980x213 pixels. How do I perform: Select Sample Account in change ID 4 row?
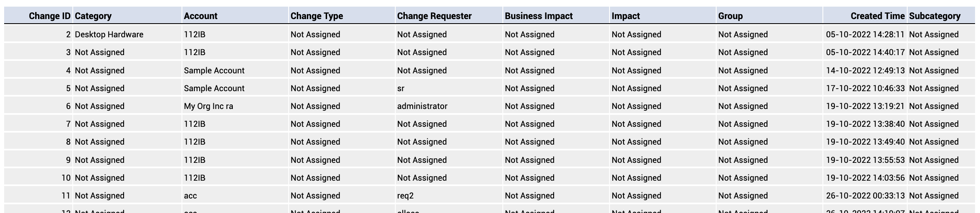[214, 70]
